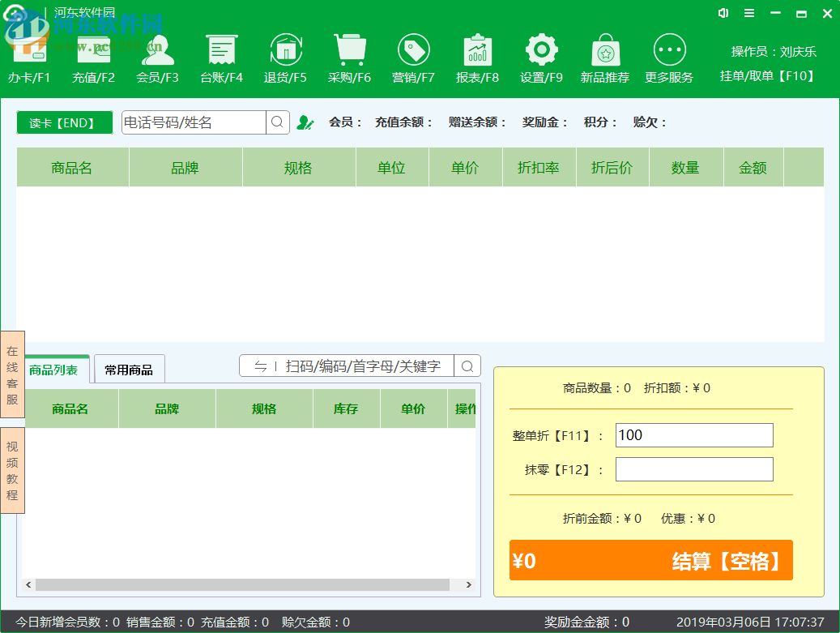Image resolution: width=840 pixels, height=633 pixels.
Task: Open the 报表/F8 reports icon
Action: tap(477, 51)
